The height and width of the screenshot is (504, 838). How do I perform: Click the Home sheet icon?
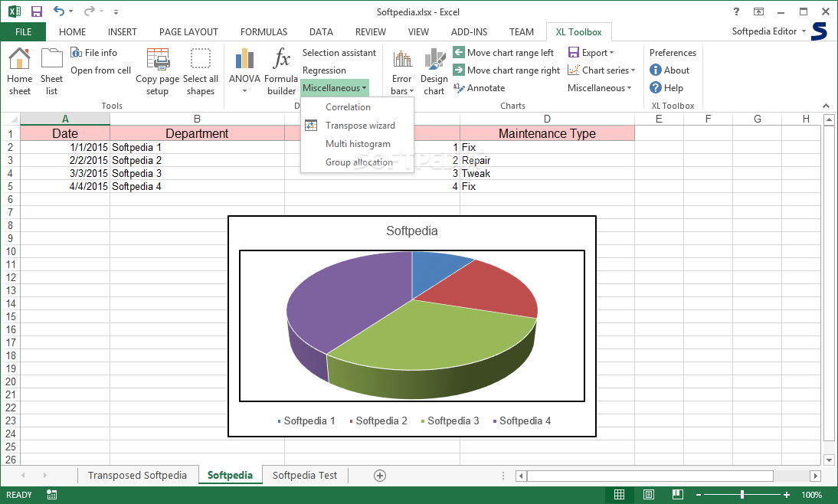pos(20,58)
